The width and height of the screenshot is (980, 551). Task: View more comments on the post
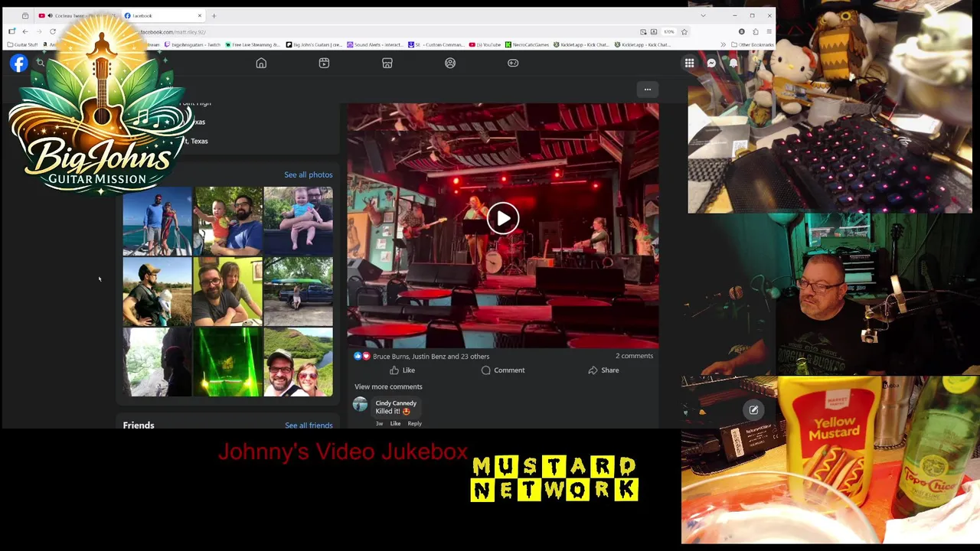click(x=388, y=386)
